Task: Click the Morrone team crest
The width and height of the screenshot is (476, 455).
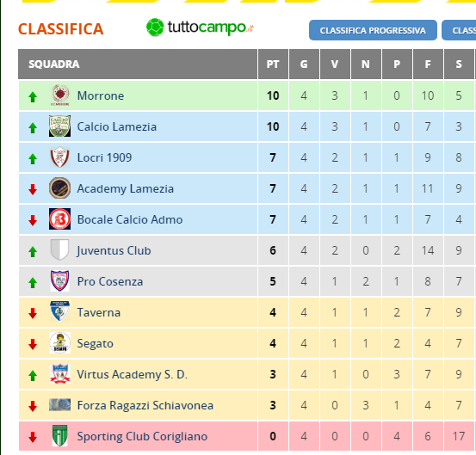Action: pos(59,95)
